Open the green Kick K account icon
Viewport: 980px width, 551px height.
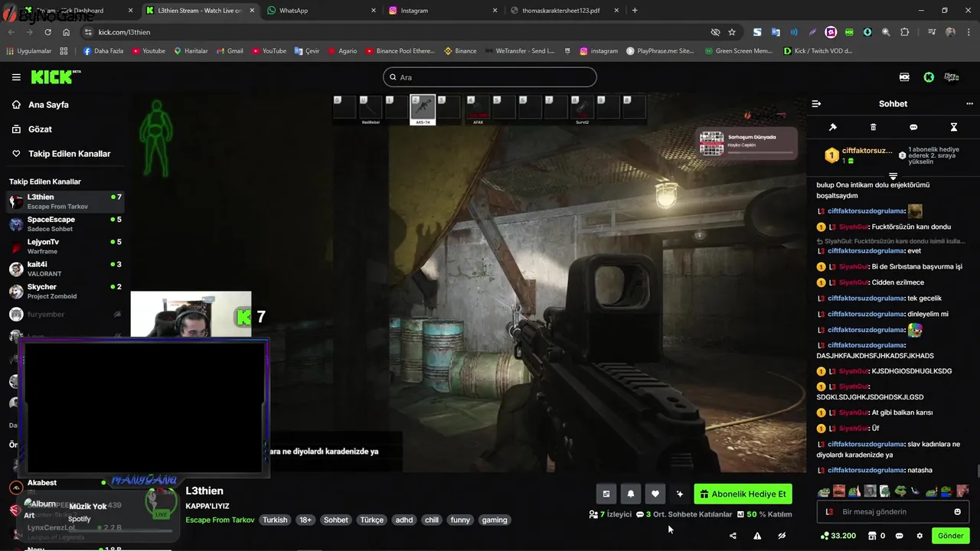pos(929,77)
